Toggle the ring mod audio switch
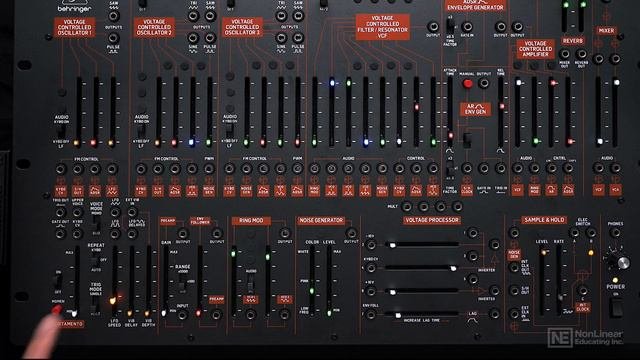 (x=251, y=282)
